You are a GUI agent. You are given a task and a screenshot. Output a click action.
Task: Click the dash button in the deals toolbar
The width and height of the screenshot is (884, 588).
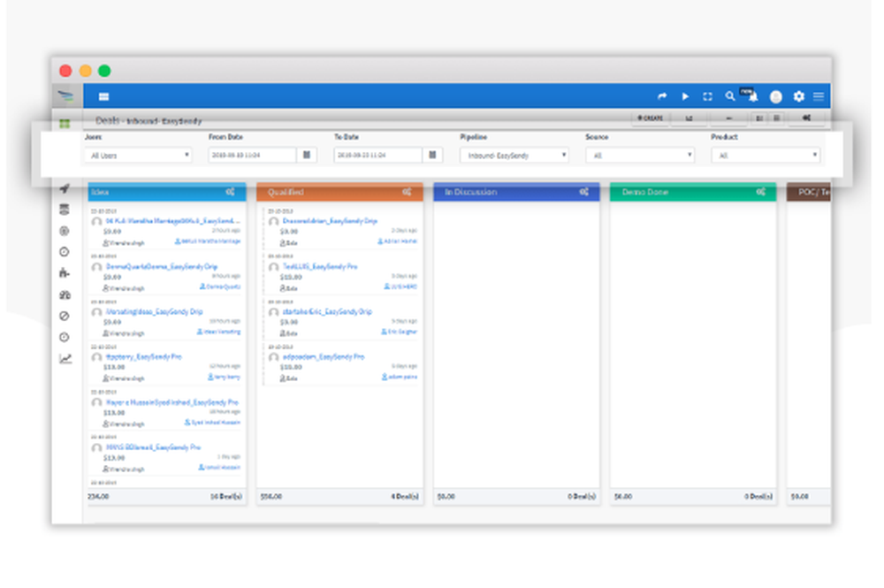(729, 118)
